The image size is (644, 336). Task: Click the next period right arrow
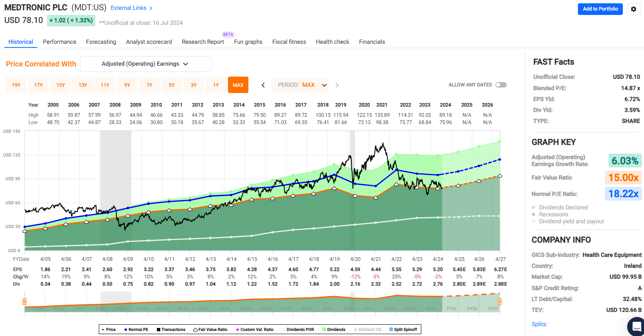tap(337, 85)
